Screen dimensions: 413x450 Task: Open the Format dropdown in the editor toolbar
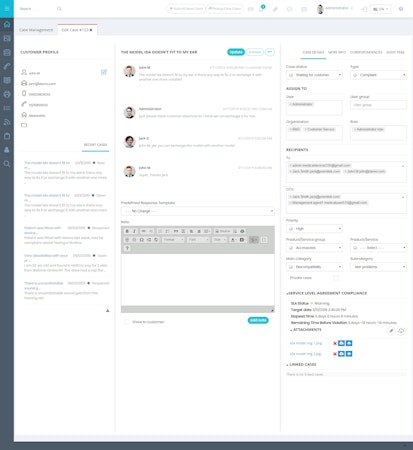[x=173, y=240]
